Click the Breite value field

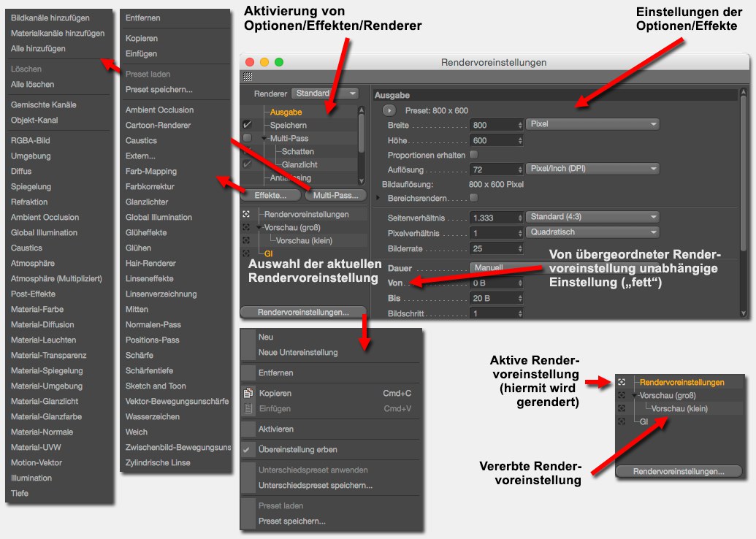click(495, 125)
